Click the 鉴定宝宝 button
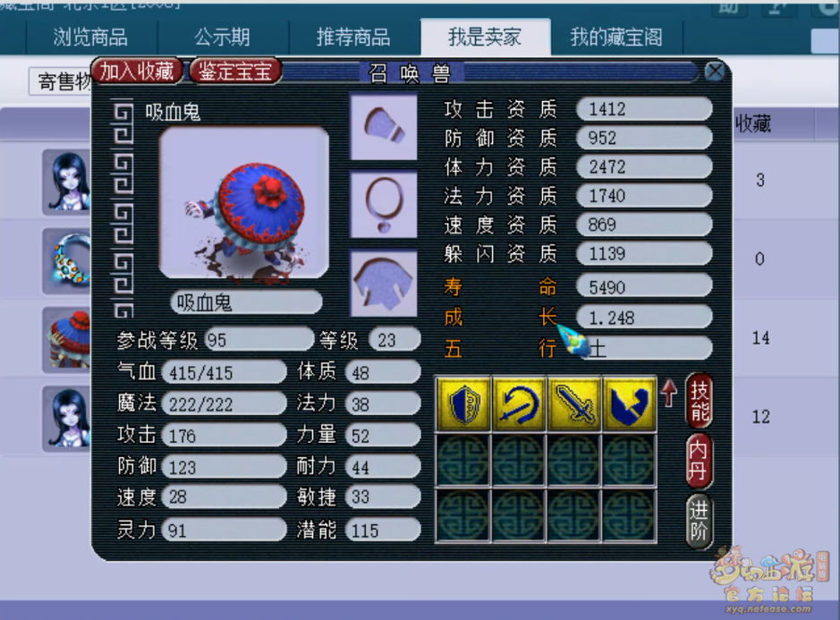This screenshot has width=840, height=620. coord(235,71)
